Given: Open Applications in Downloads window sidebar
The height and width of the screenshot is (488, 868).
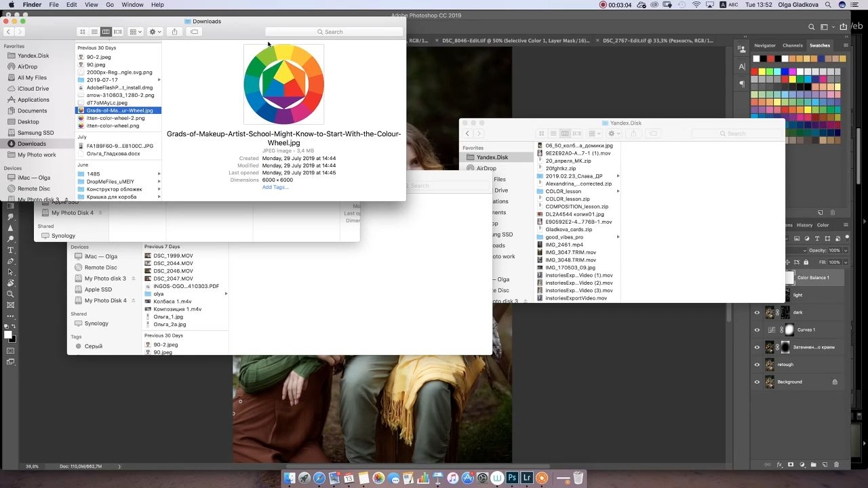Looking at the screenshot, I should point(33,100).
